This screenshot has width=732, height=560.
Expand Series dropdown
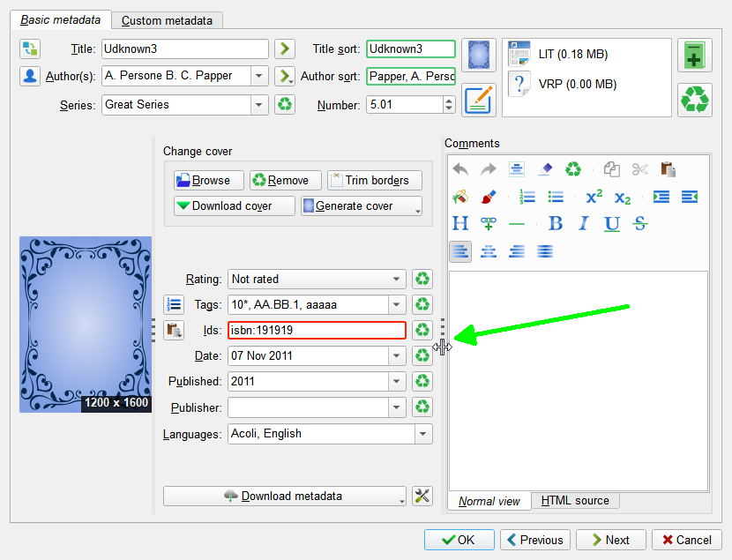click(259, 105)
